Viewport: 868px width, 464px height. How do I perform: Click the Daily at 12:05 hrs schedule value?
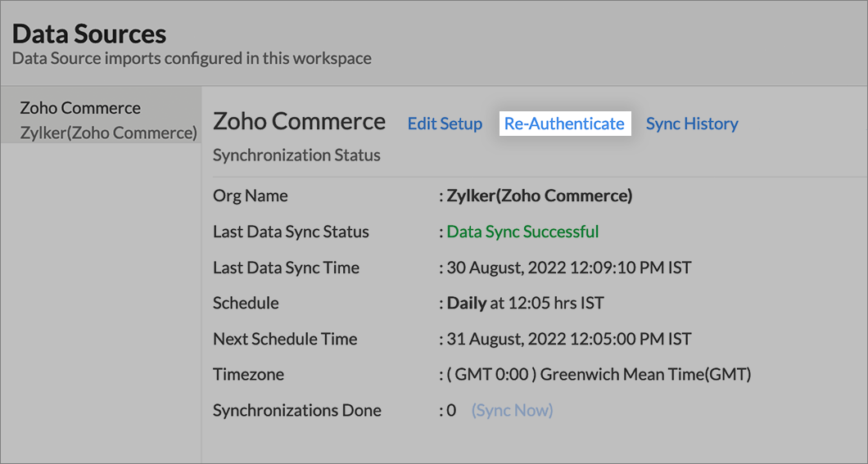tap(525, 303)
